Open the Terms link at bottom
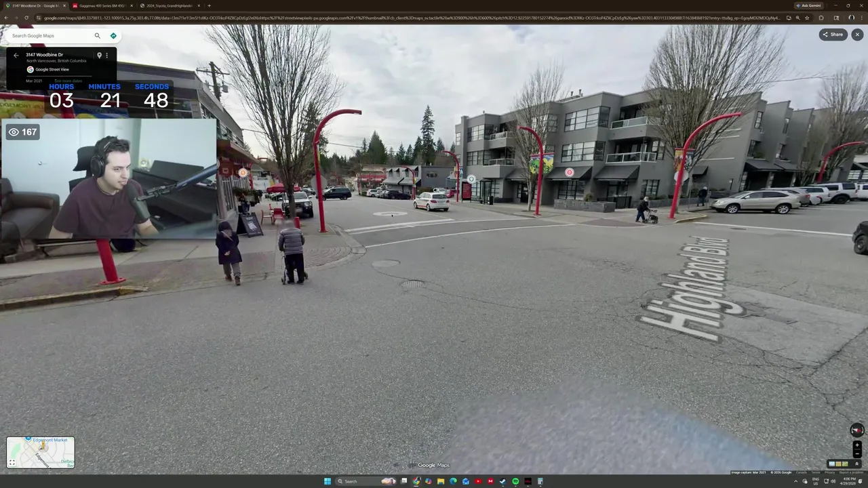Image resolution: width=868 pixels, height=488 pixels. point(815,472)
